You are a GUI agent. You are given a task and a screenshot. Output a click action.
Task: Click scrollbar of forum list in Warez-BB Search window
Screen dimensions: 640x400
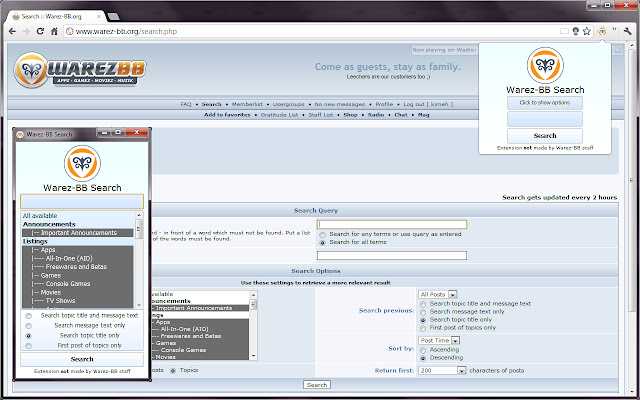[x=139, y=260]
